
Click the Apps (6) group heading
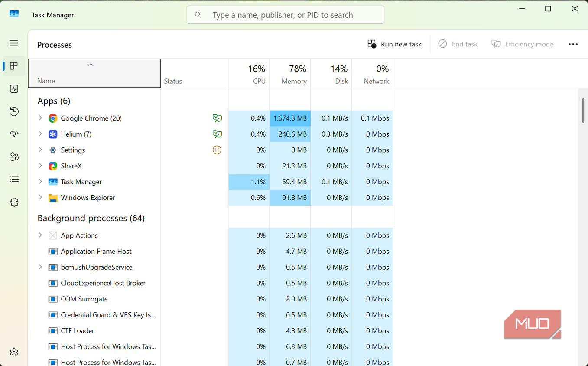(54, 101)
